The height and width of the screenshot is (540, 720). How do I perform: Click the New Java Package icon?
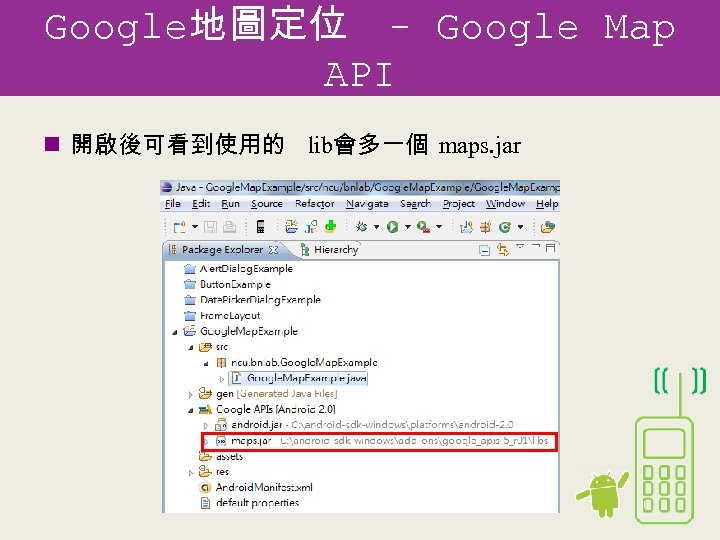tap(485, 227)
